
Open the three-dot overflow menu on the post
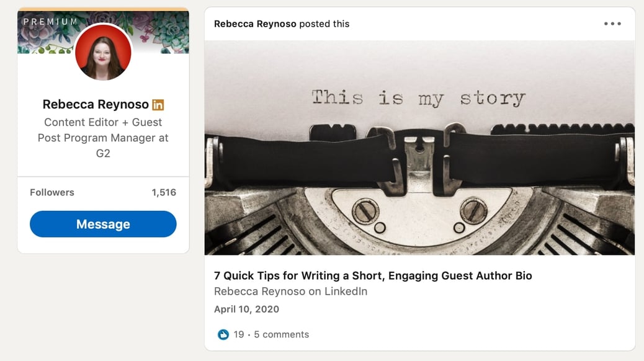tap(612, 24)
